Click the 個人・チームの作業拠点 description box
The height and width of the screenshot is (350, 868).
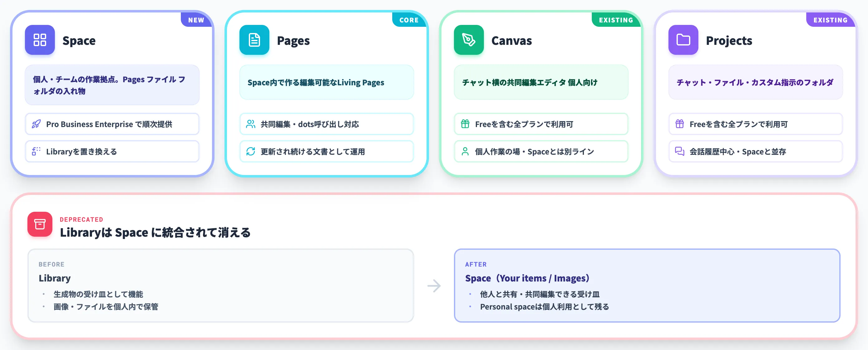coord(112,85)
